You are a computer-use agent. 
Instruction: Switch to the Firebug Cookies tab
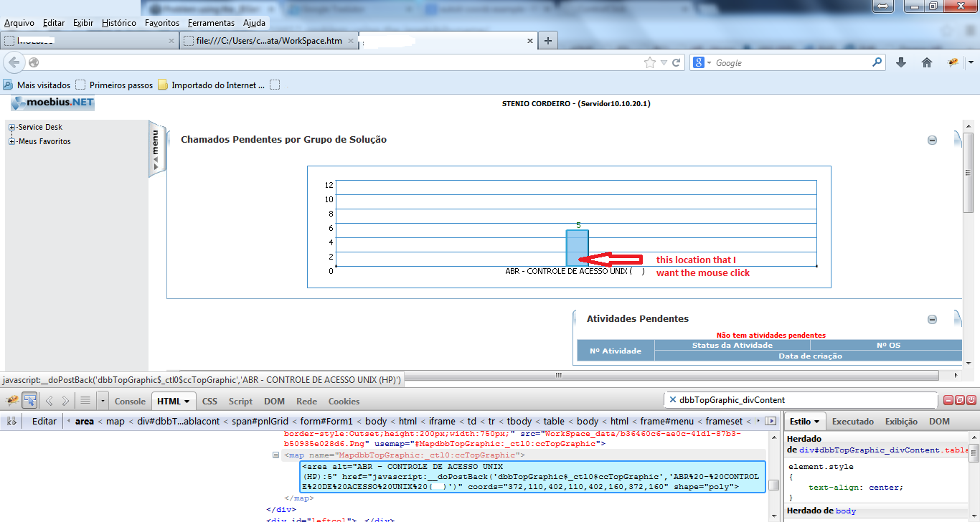(x=344, y=402)
